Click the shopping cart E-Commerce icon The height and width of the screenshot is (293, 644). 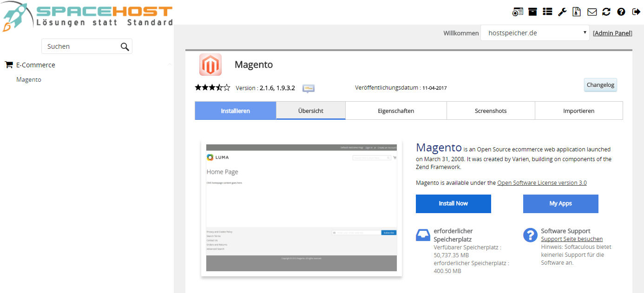(x=9, y=65)
